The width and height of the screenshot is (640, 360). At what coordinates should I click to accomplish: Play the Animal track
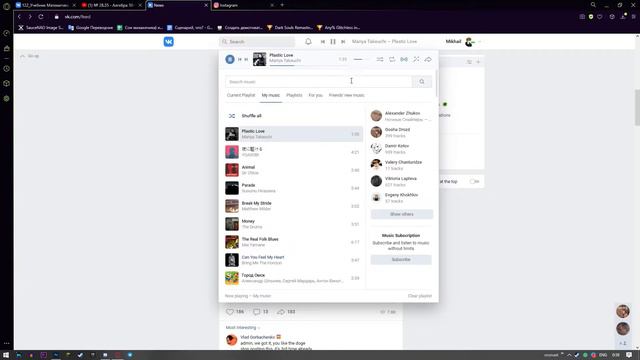point(293,170)
